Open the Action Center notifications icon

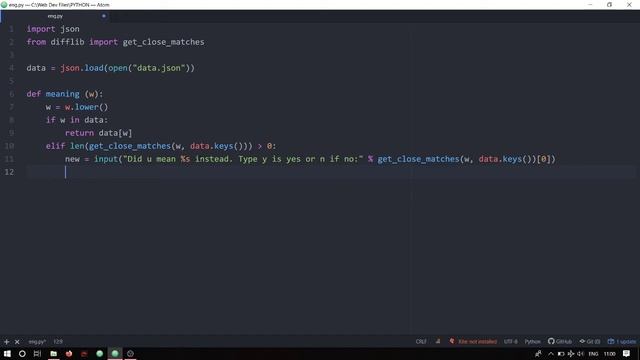click(x=627, y=353)
